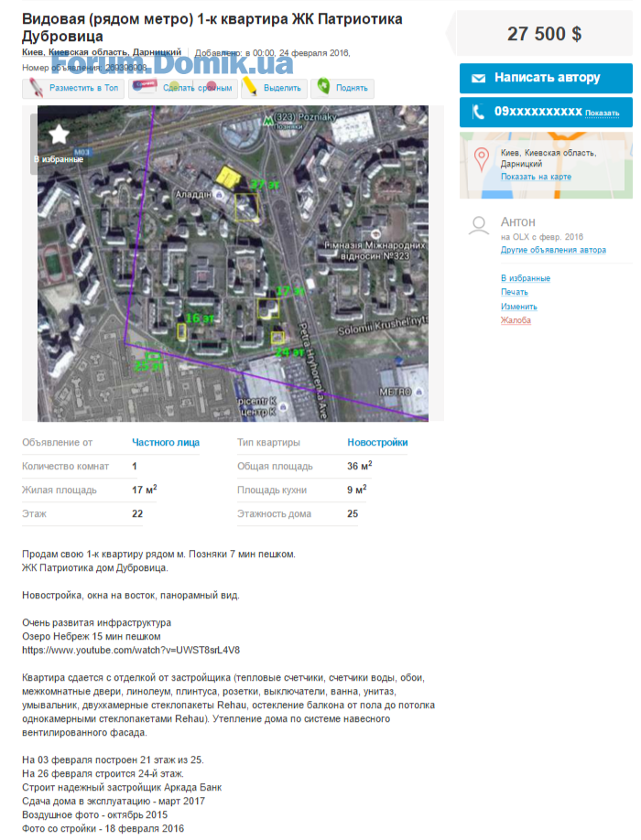Click Частного лица filter link
Image resolution: width=641 pixels, height=840 pixels.
166,443
